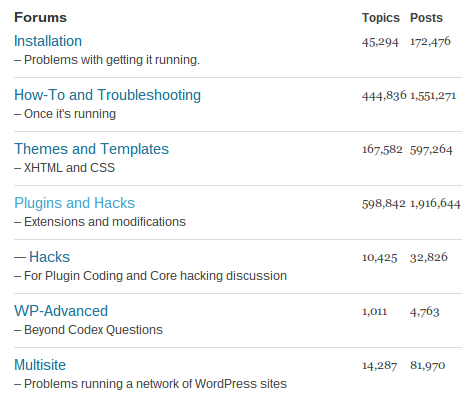
Task: Select Plugins post count 1,916,644
Action: (435, 204)
